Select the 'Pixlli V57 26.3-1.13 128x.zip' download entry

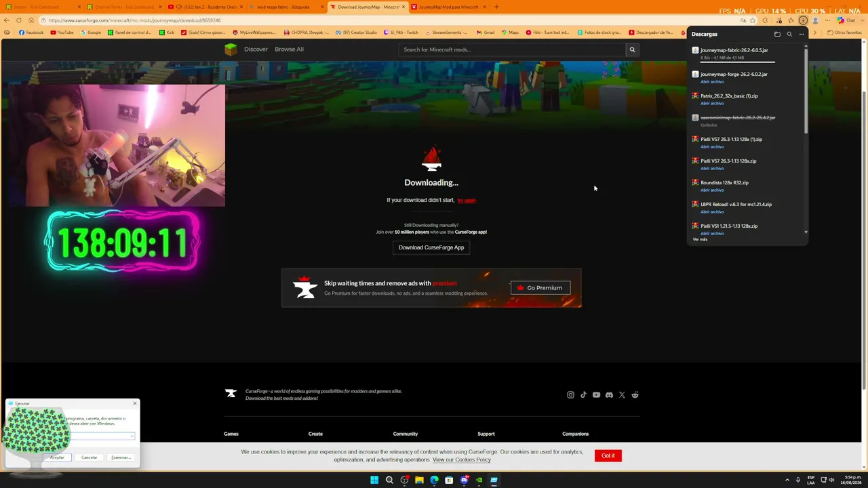click(x=728, y=161)
